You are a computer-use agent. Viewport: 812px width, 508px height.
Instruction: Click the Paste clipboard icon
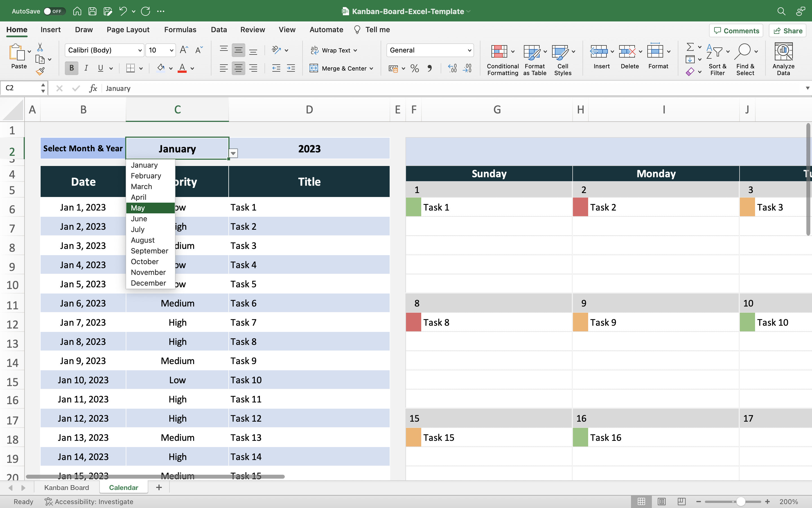[x=17, y=52]
